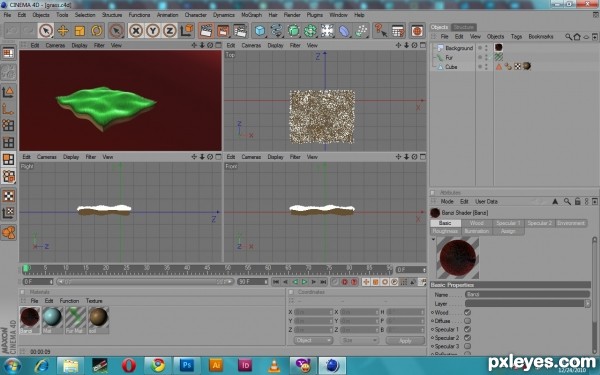The height and width of the screenshot is (375, 600).
Task: Select the Fur Mat material thumbnail
Action: 75,318
